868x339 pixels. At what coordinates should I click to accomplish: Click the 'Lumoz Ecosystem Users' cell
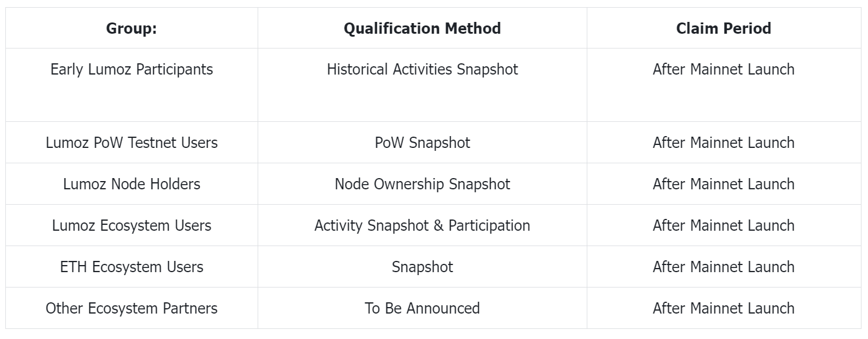pos(132,225)
